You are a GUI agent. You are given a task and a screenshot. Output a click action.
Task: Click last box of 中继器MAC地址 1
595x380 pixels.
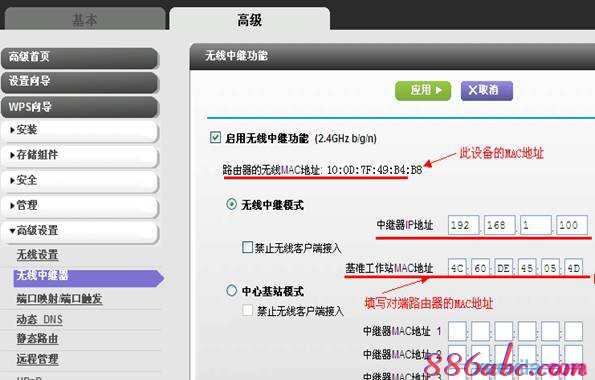coord(573,331)
